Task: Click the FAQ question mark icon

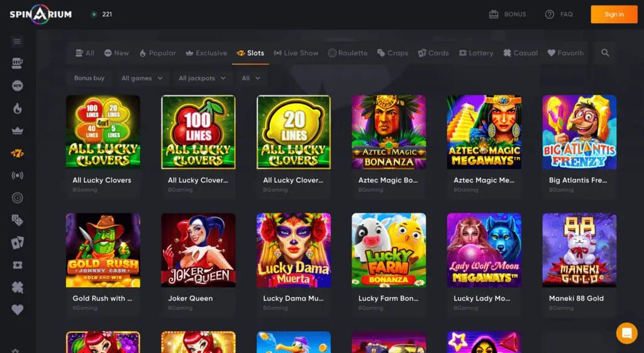Action: (550, 14)
